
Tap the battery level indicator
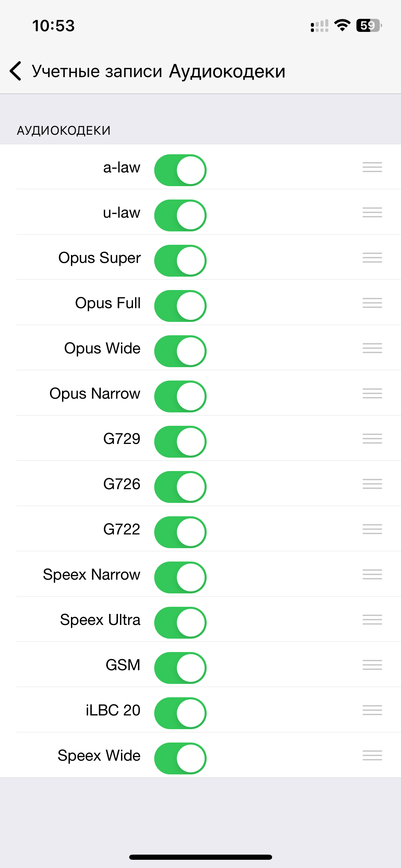pyautogui.click(x=369, y=25)
